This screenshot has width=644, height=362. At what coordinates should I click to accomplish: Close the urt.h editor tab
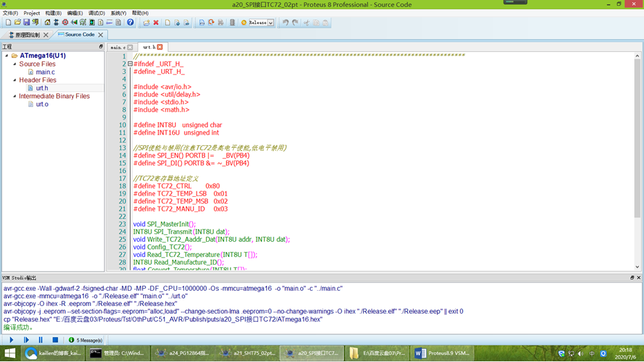click(x=160, y=47)
